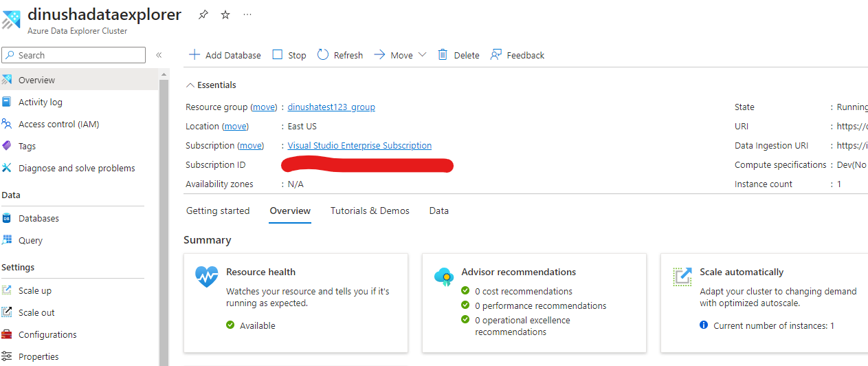The height and width of the screenshot is (366, 868).
Task: Click the plus icon for Add Database
Action: tap(194, 54)
